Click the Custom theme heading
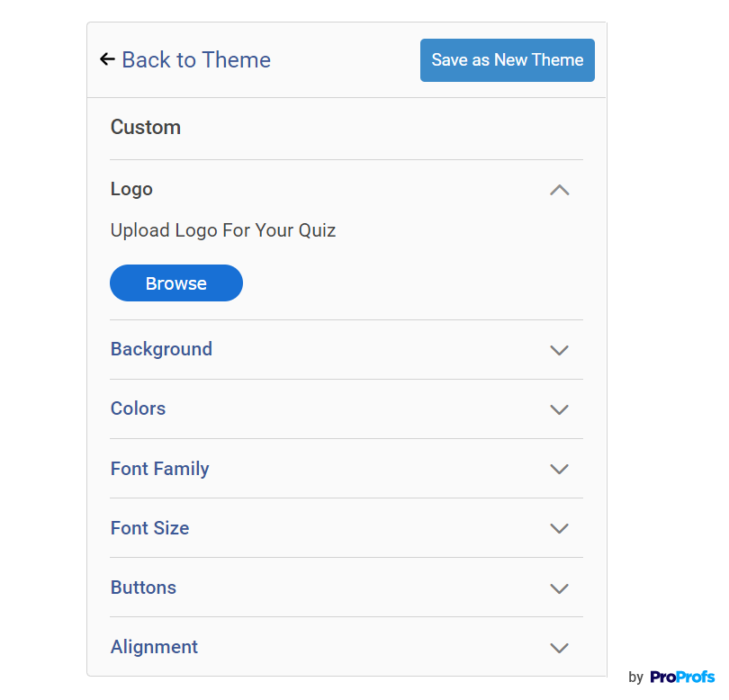Screen dimensions: 729x700 point(146,127)
